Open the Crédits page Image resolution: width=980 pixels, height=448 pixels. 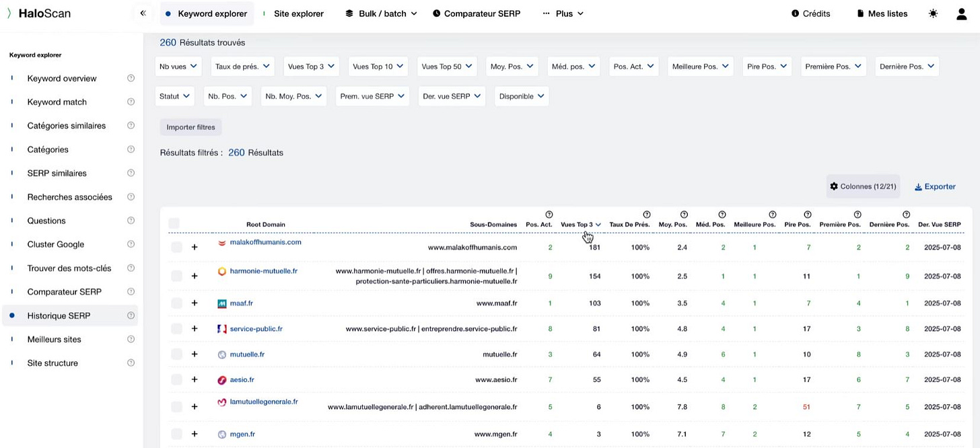[811, 13]
